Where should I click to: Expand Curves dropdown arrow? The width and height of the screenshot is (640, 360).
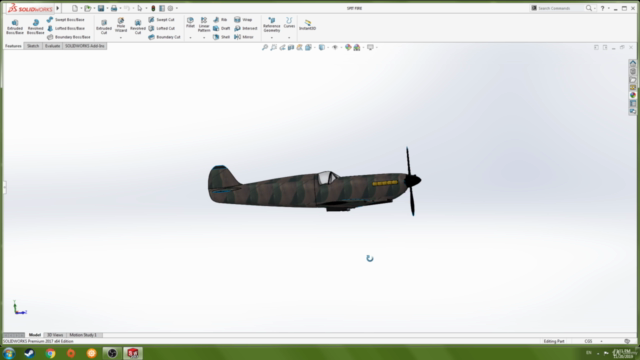point(289,38)
